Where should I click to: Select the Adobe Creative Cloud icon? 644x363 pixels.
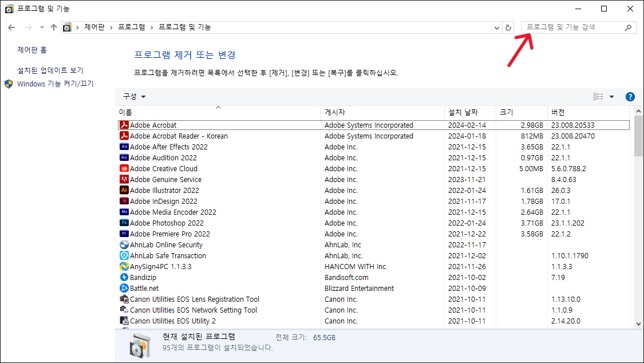(124, 168)
